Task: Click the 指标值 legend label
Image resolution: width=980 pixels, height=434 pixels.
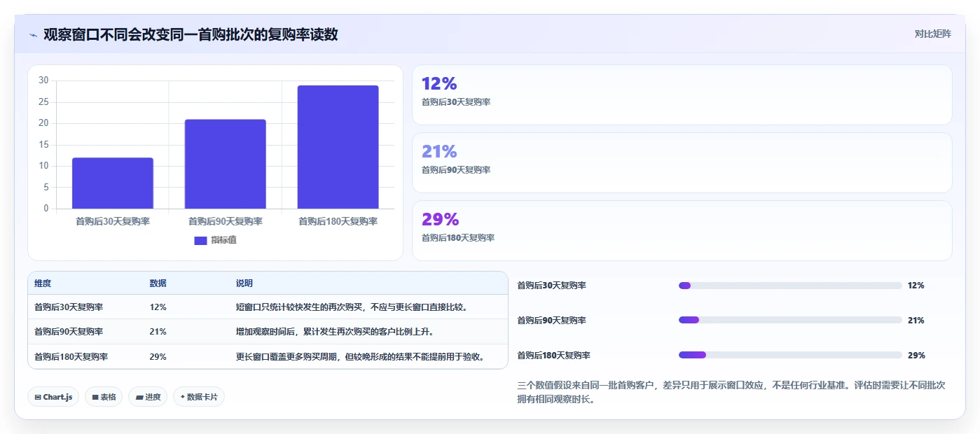Action: (224, 240)
